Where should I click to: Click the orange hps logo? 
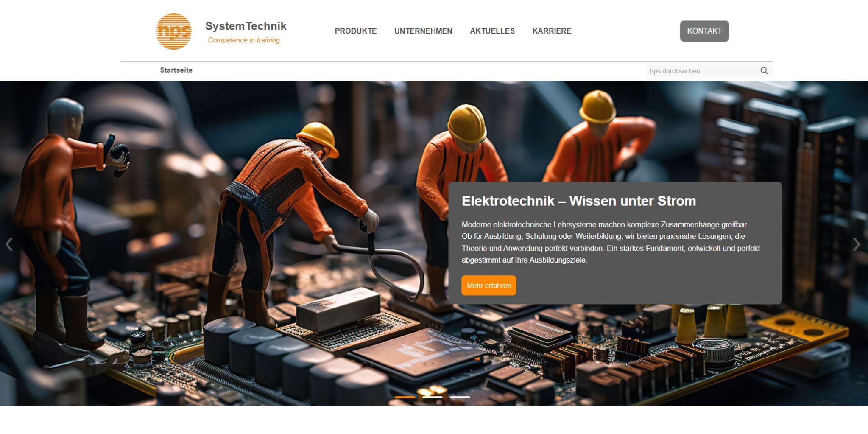tap(174, 31)
